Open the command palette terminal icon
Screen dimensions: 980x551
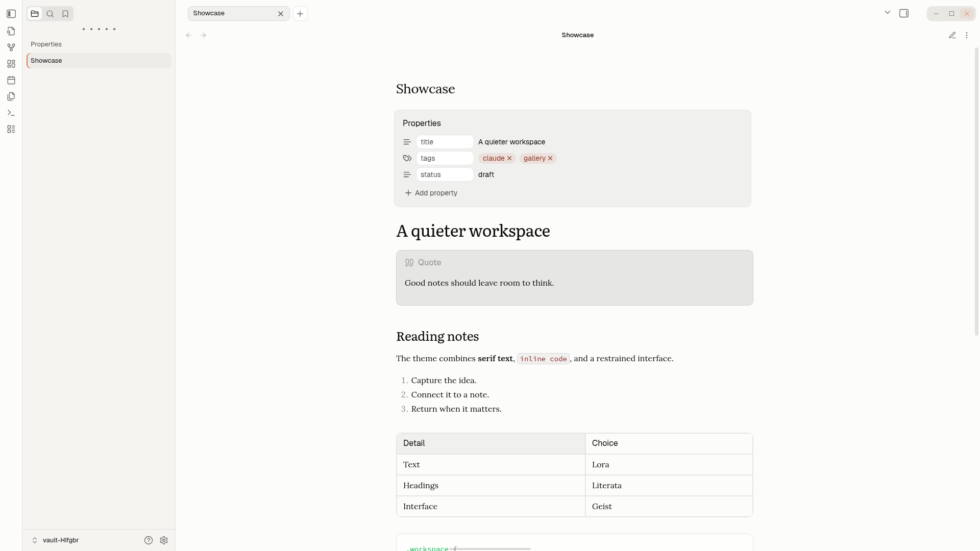click(11, 113)
